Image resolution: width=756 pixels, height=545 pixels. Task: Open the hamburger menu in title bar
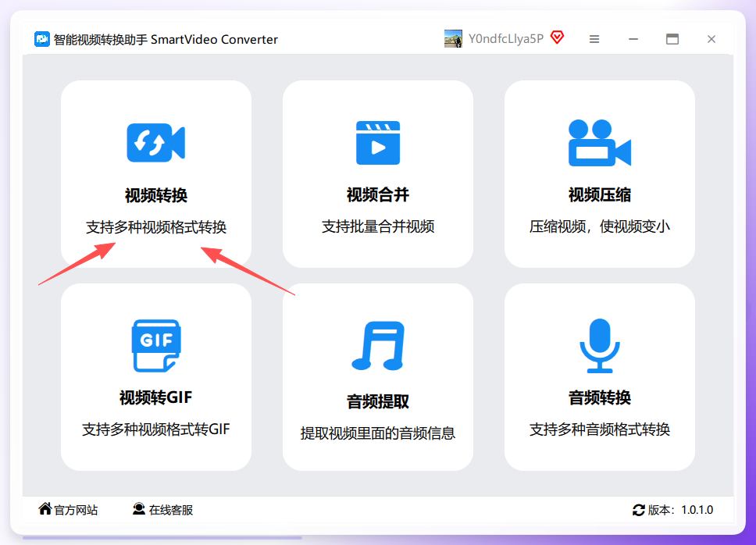(x=594, y=39)
